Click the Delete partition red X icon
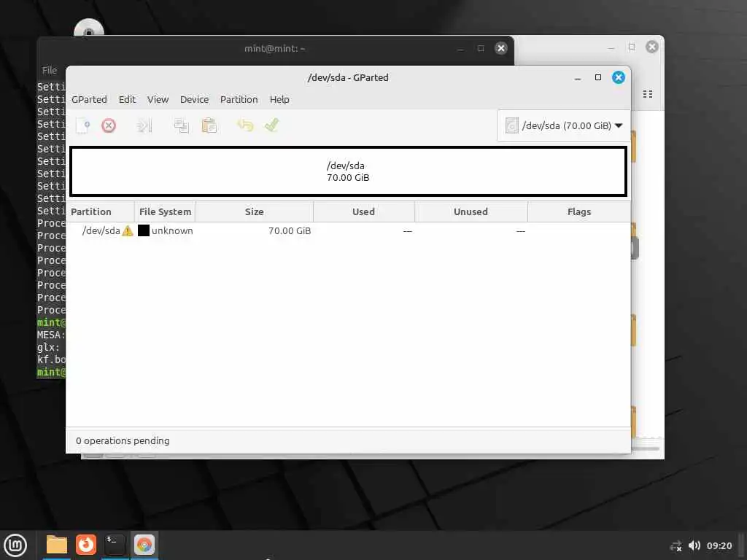This screenshot has height=560, width=747. 109,125
